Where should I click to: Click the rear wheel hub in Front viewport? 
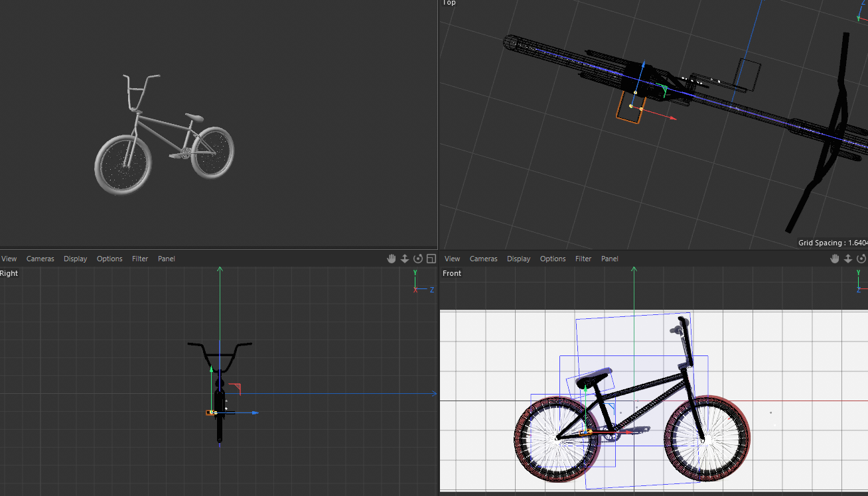pos(556,438)
